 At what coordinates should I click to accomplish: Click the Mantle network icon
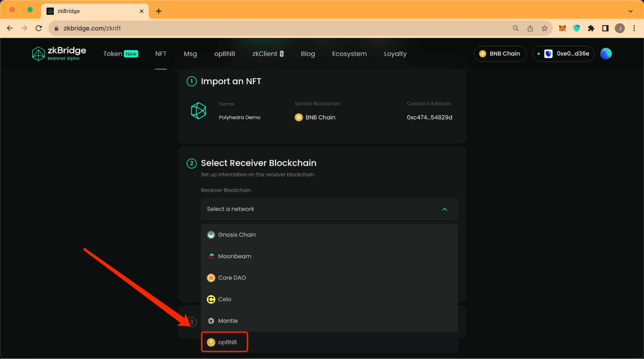click(211, 321)
